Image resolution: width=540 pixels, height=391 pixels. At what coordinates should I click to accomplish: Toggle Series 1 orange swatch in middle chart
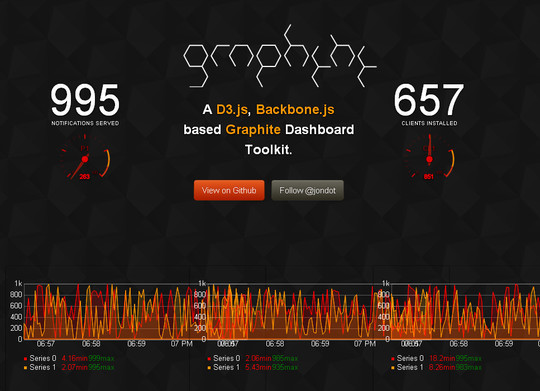(x=209, y=368)
